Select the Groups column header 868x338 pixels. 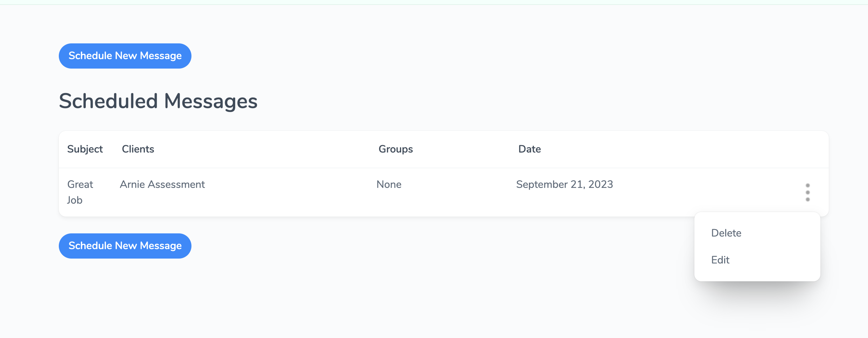[x=396, y=149]
